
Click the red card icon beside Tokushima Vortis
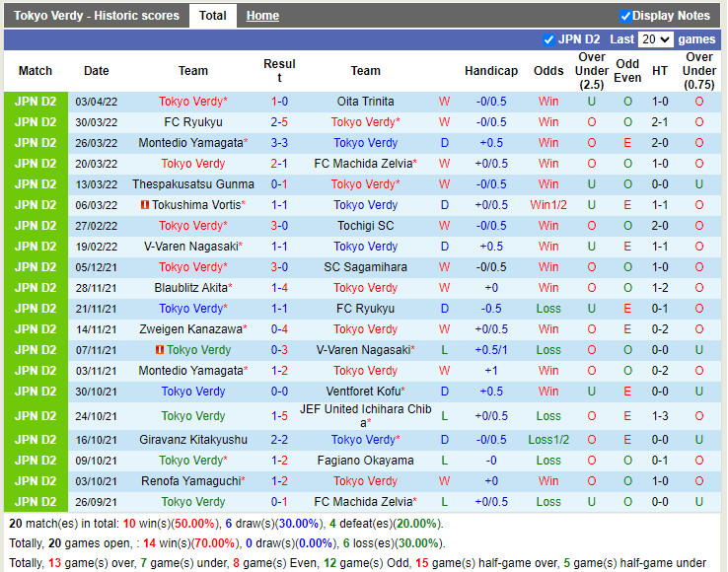coord(145,205)
